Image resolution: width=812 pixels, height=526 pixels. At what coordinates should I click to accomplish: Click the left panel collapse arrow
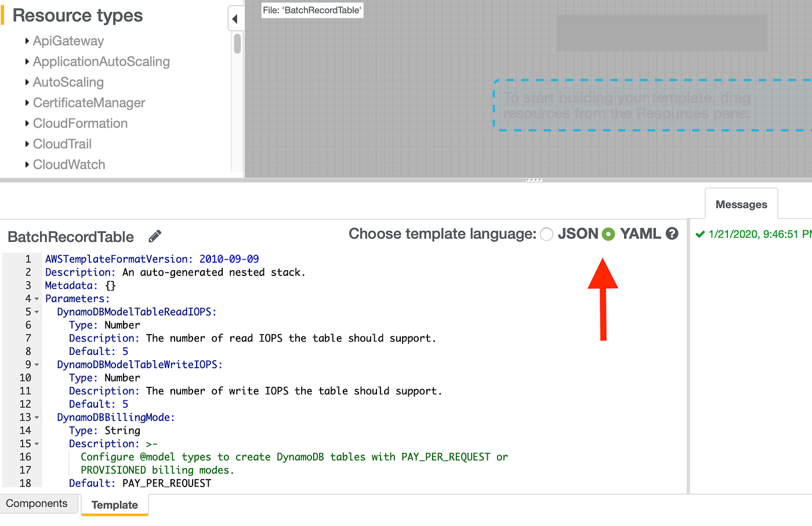235,19
